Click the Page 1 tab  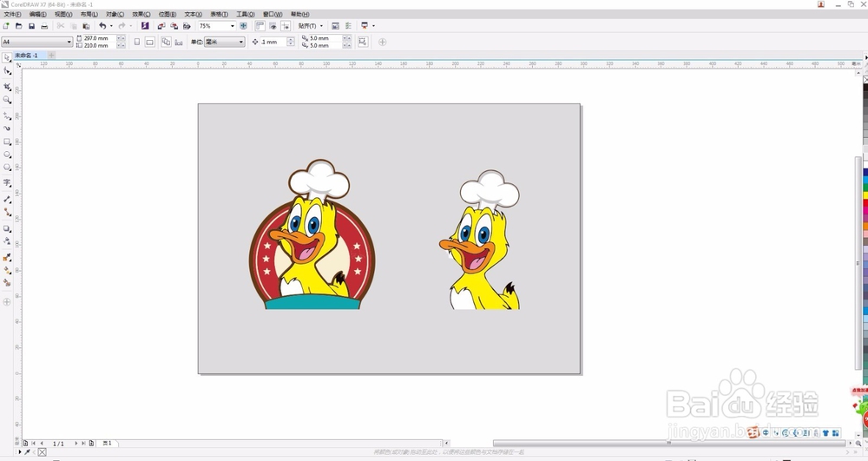108,444
